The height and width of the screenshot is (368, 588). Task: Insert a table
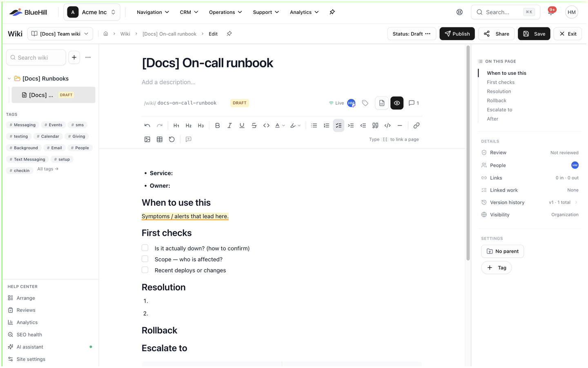coord(160,139)
